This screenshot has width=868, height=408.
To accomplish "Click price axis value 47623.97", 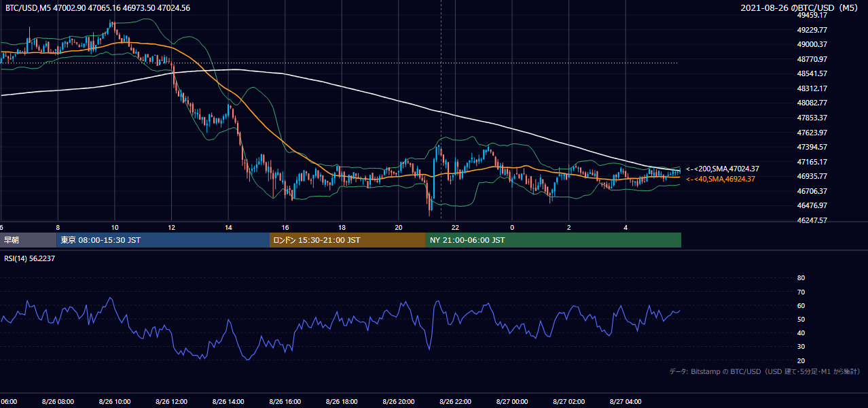I will point(812,133).
